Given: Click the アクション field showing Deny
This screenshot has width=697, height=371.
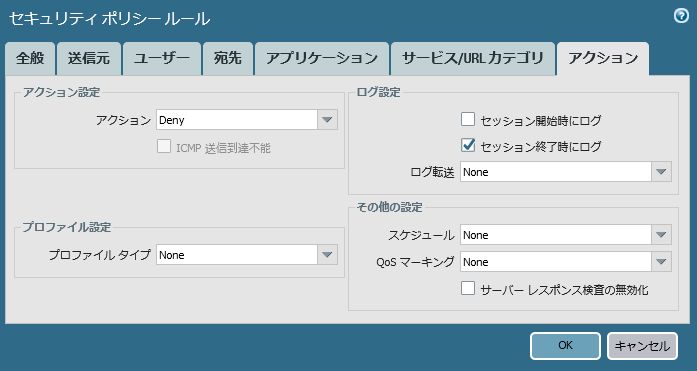Looking at the screenshot, I should 237,120.
